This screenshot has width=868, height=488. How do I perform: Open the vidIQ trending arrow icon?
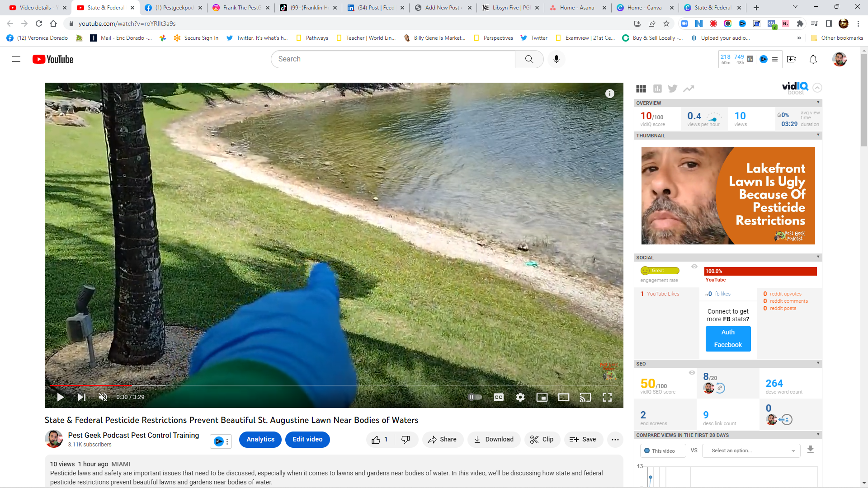click(x=689, y=89)
